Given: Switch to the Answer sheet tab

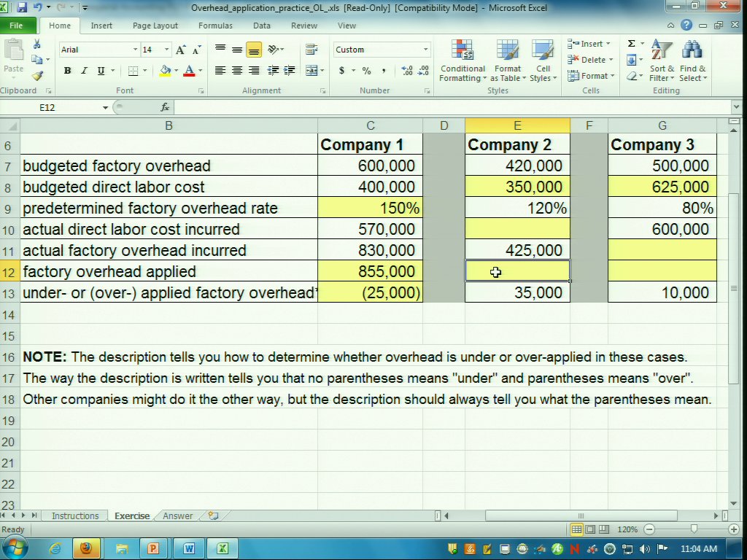Looking at the screenshot, I should 177,516.
